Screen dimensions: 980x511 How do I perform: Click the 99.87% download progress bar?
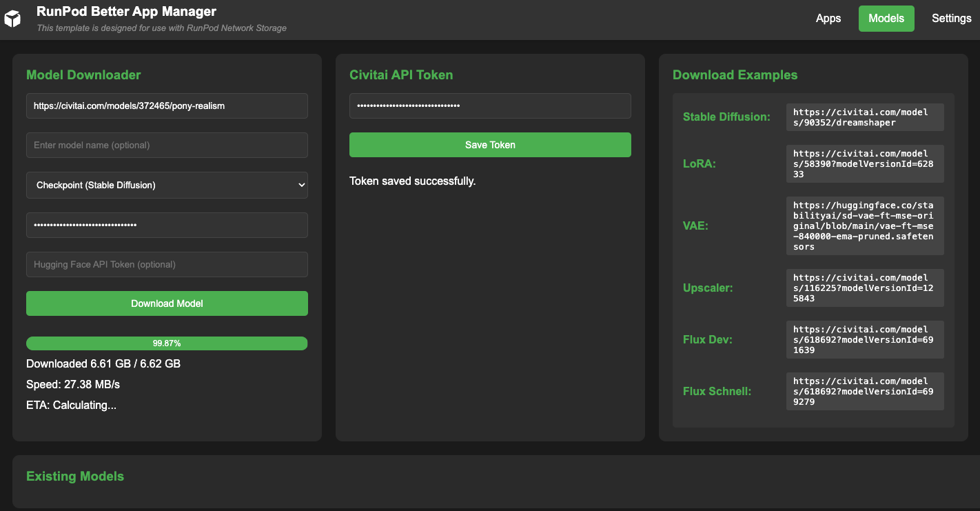point(167,343)
